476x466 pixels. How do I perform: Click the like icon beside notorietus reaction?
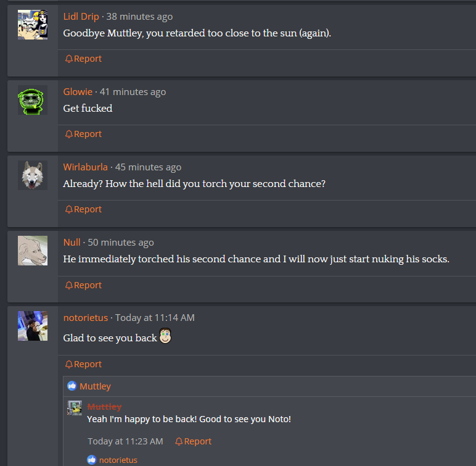[92, 460]
